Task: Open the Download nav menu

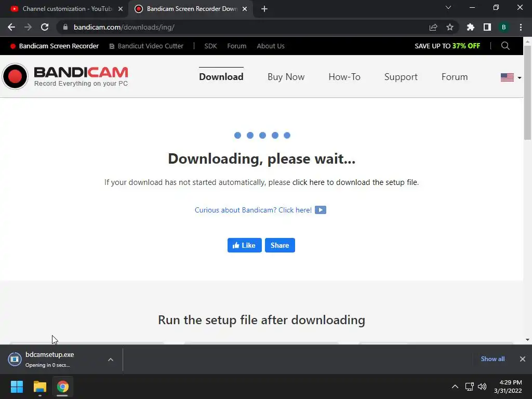Action: 221,77
